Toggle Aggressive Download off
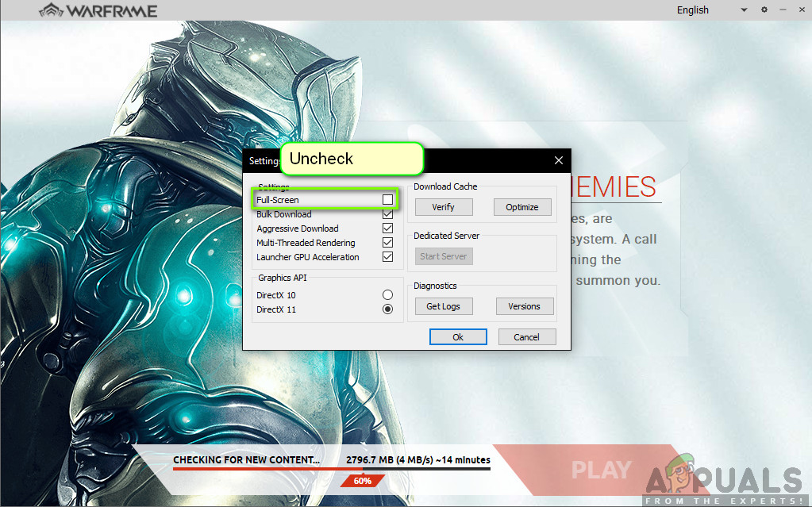This screenshot has height=507, width=812. pos(387,228)
